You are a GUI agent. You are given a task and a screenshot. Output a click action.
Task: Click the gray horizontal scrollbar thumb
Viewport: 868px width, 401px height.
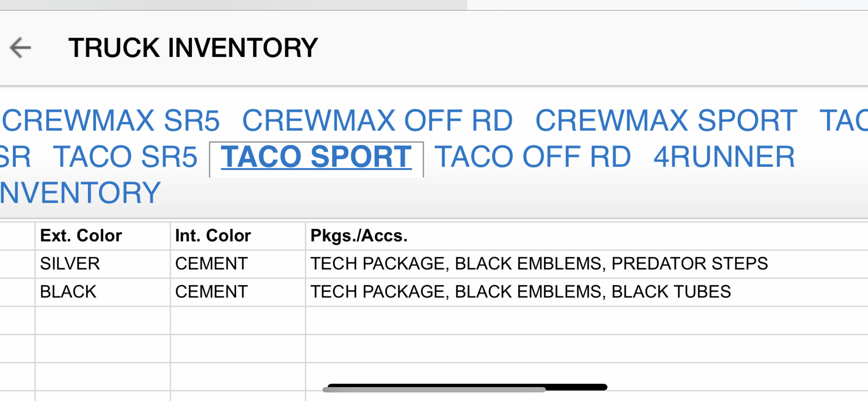coord(434,390)
